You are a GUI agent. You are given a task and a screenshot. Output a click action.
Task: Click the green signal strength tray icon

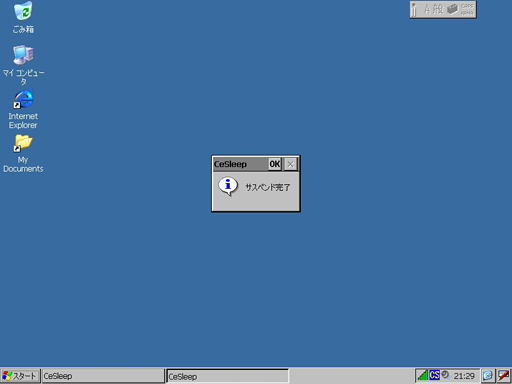point(423,375)
